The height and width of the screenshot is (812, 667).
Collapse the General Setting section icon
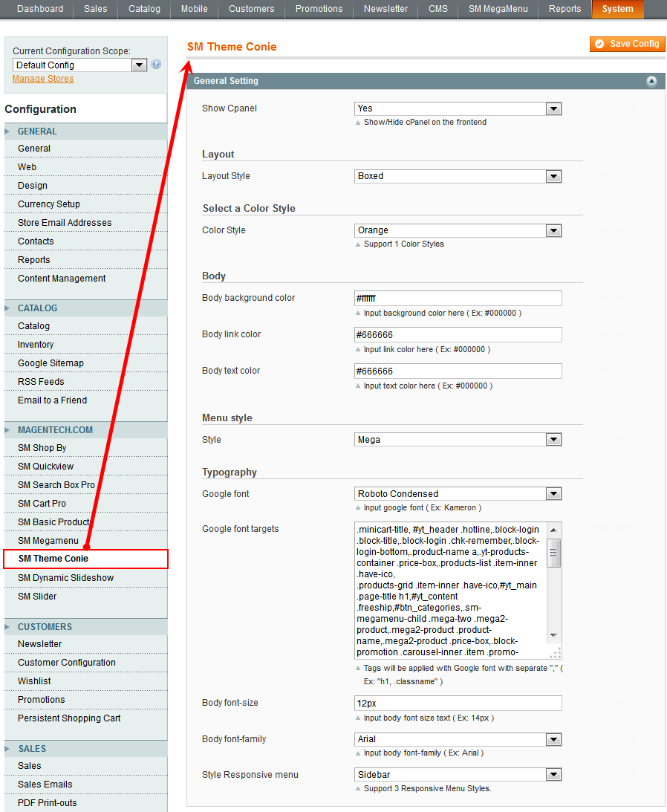651,81
